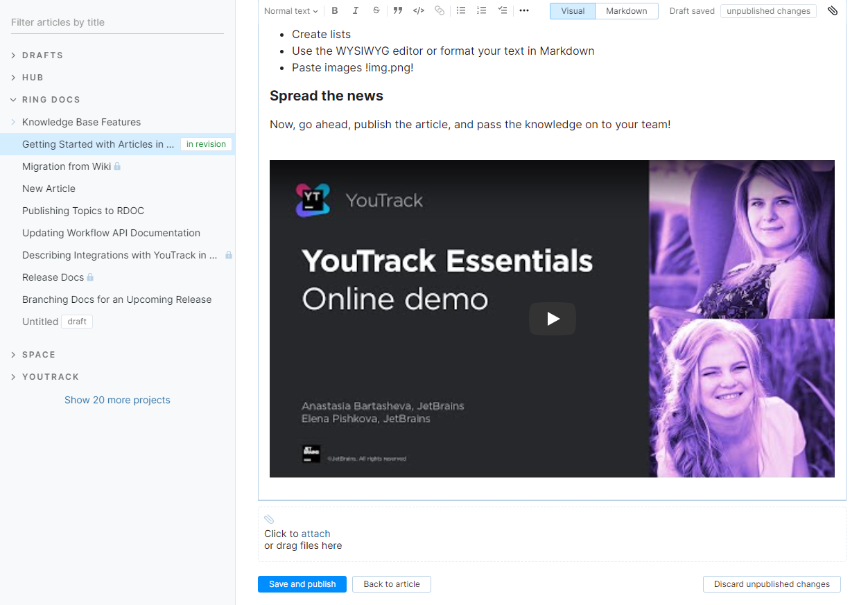Select the strikethrough formatting icon
This screenshot has height=605, width=868.
pyautogui.click(x=376, y=10)
